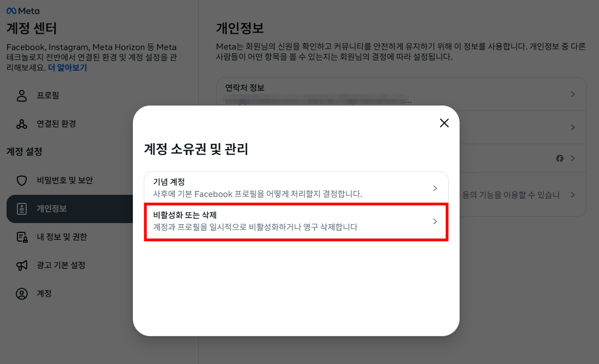Click the Meta logo
The image size is (599, 364).
click(23, 11)
